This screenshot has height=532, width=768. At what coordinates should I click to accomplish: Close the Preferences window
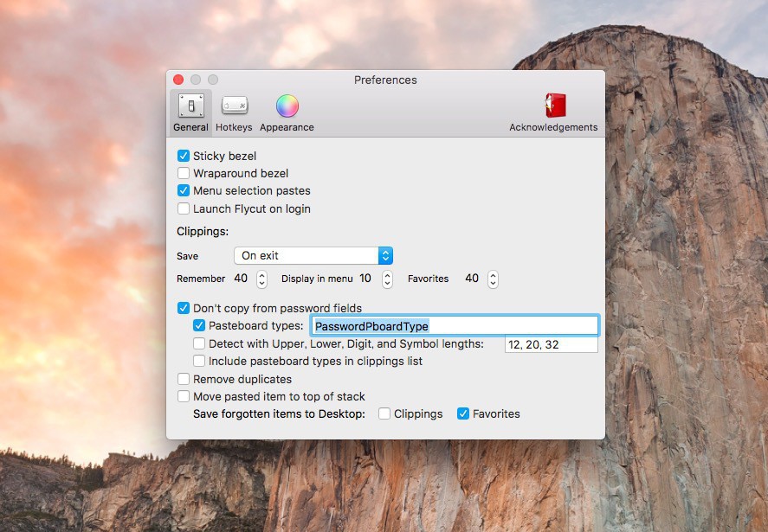[x=178, y=80]
